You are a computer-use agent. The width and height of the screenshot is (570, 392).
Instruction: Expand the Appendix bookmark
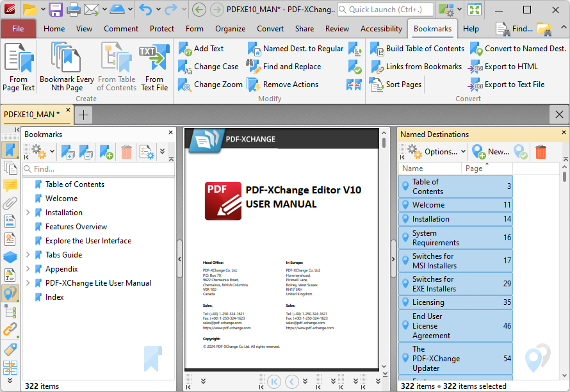(x=28, y=269)
